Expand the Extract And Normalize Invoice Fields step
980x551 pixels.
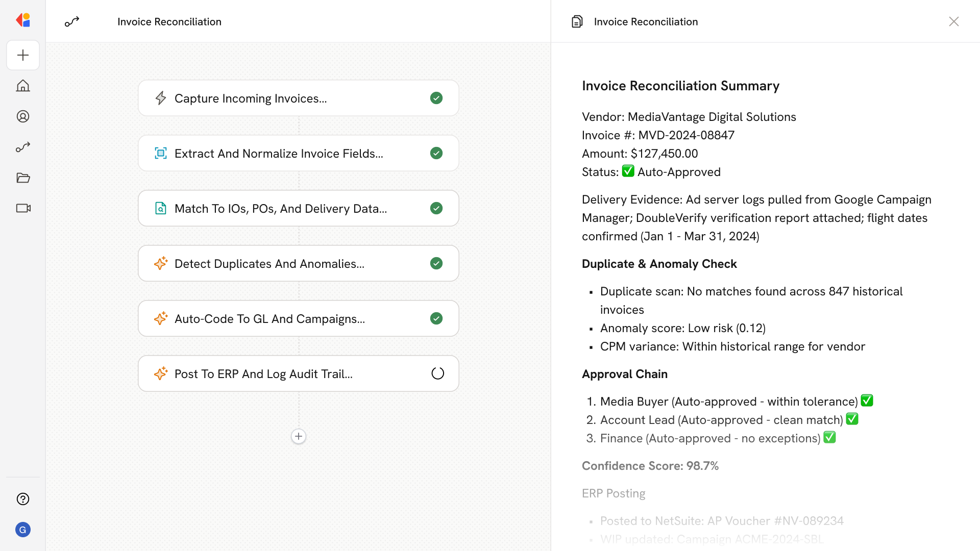pyautogui.click(x=279, y=153)
